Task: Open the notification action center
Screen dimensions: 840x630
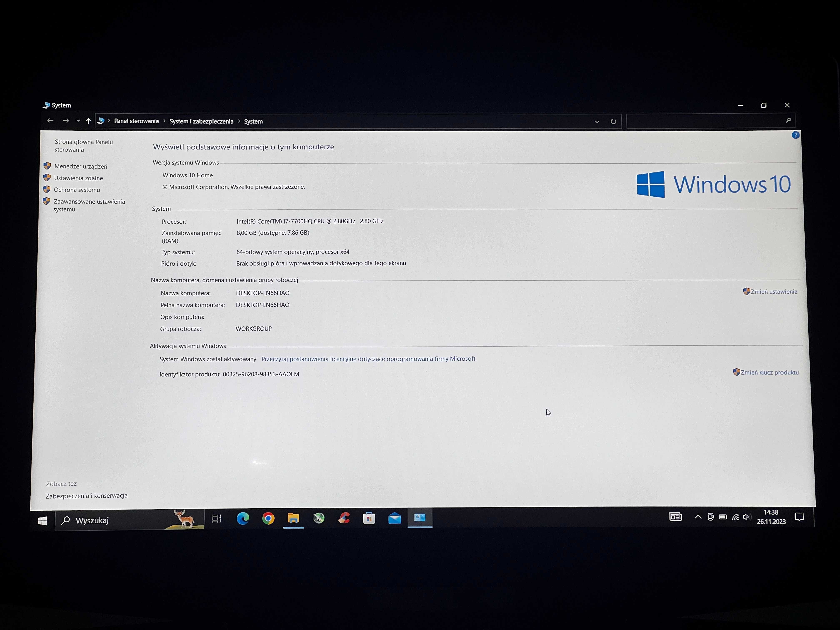Action: click(799, 517)
